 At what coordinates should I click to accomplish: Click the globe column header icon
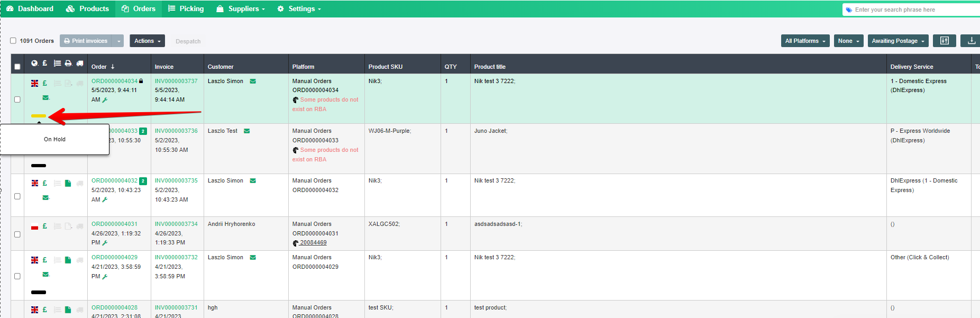coord(34,63)
